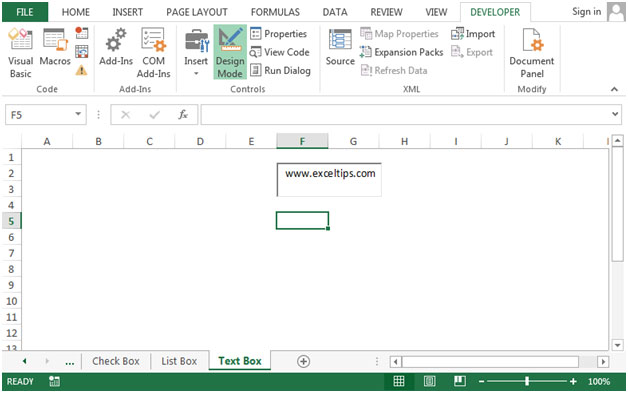Image resolution: width=628 pixels, height=393 pixels.
Task: Select column F header
Action: click(x=302, y=141)
